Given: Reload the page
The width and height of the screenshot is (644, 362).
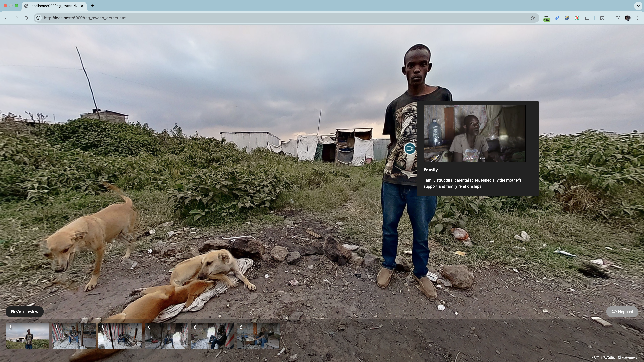Looking at the screenshot, I should 26,18.
